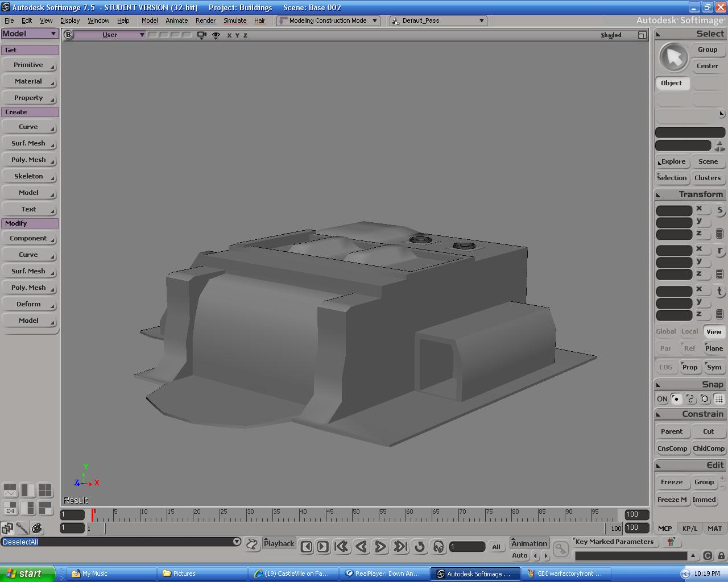This screenshot has width=728, height=582.
Task: Click the Explore button in the Select panel
Action: (x=672, y=161)
